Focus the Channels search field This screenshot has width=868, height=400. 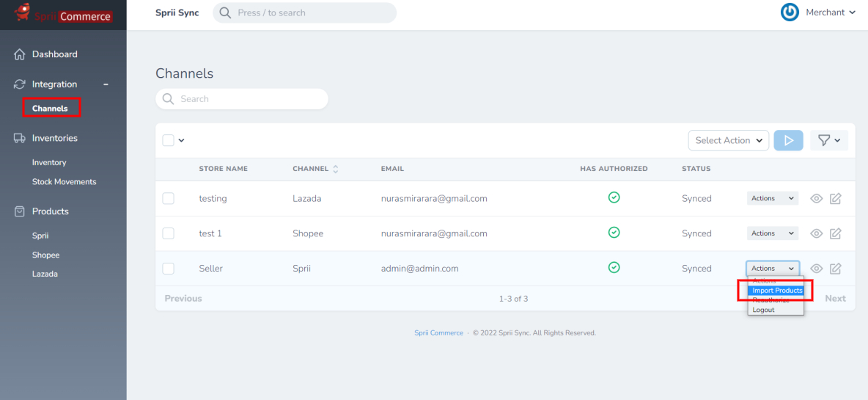coord(242,99)
